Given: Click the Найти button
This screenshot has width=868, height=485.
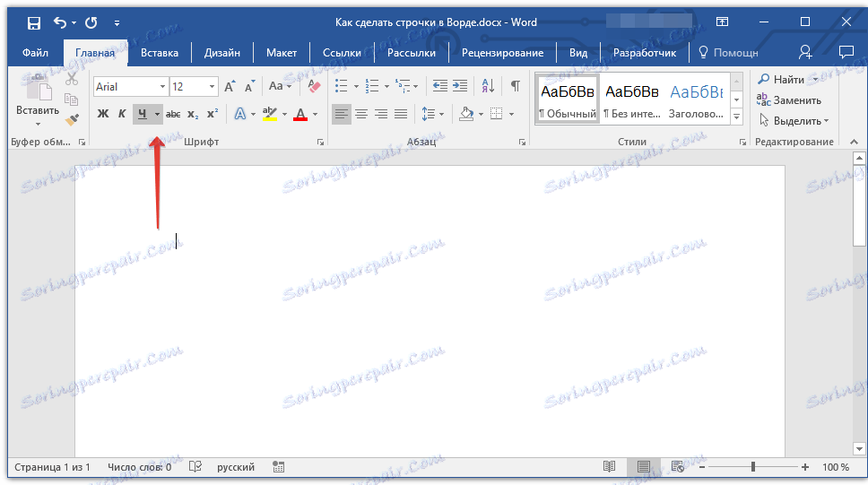Looking at the screenshot, I should click(x=782, y=79).
